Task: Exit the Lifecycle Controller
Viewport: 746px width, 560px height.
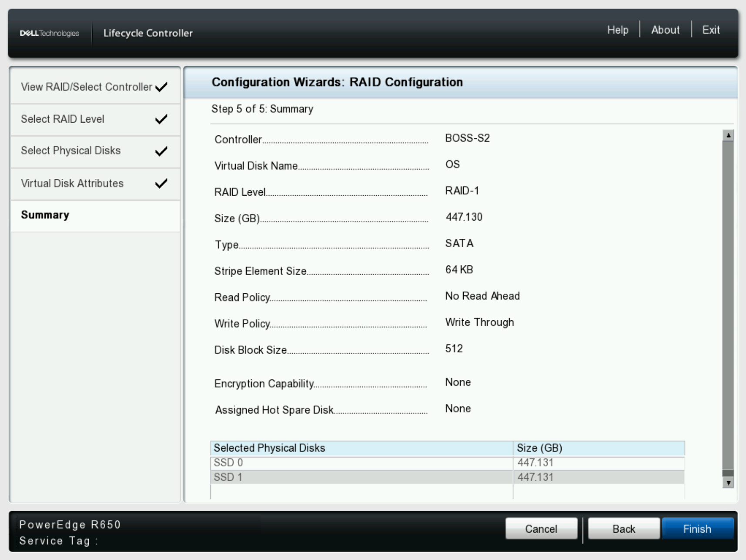Action: pos(712,30)
